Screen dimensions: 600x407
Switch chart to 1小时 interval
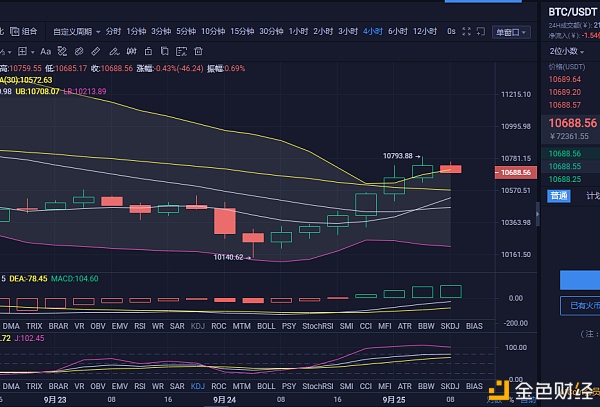[x=298, y=31]
